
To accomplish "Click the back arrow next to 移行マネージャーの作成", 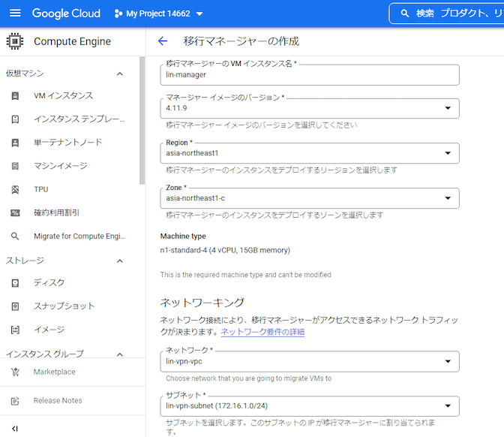I will point(163,41).
